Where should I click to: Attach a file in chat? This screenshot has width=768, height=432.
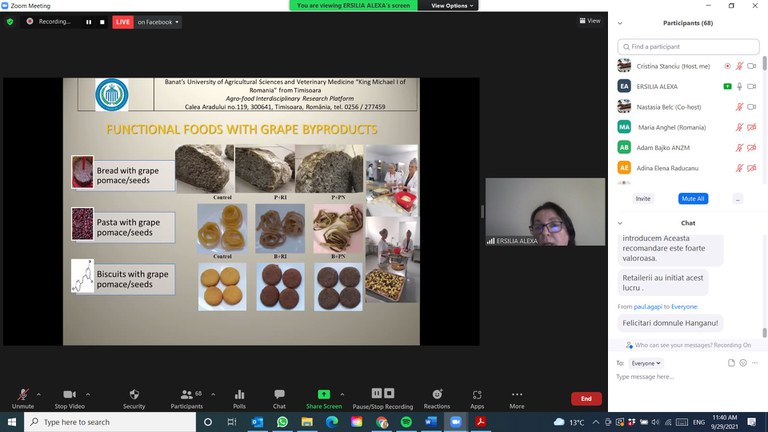pyautogui.click(x=731, y=363)
